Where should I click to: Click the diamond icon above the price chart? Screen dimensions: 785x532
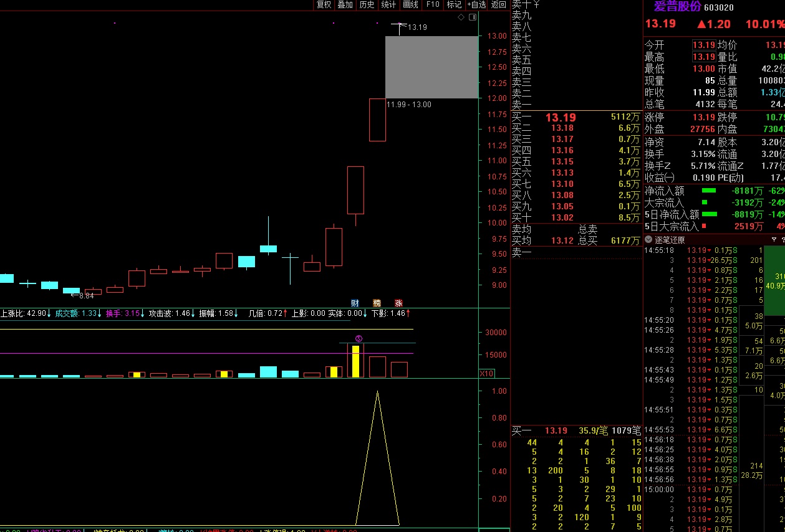[461, 17]
